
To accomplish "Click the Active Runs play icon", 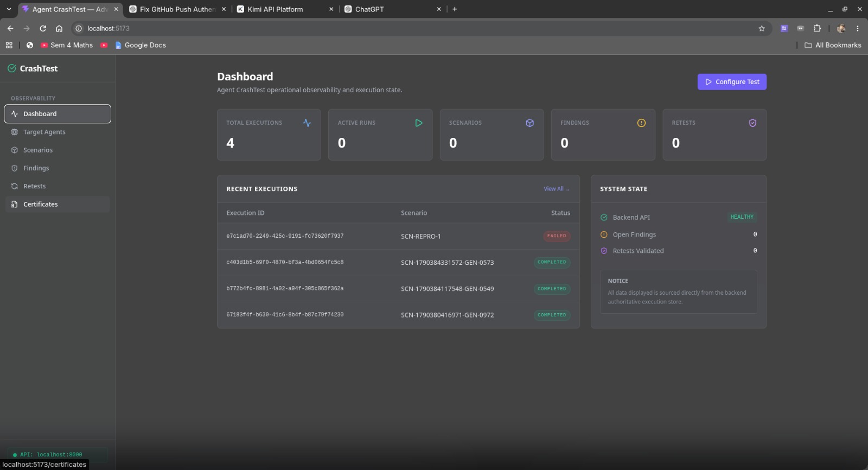I will click(x=419, y=123).
